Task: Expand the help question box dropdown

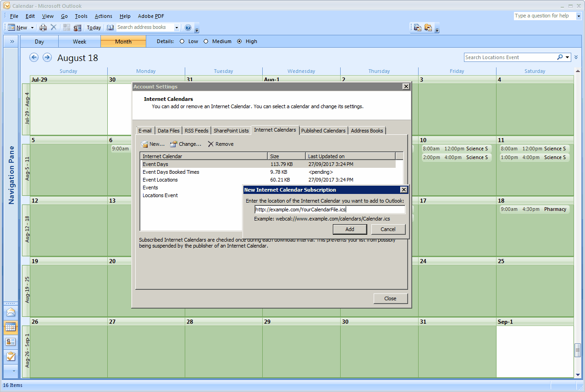Action: [578, 16]
